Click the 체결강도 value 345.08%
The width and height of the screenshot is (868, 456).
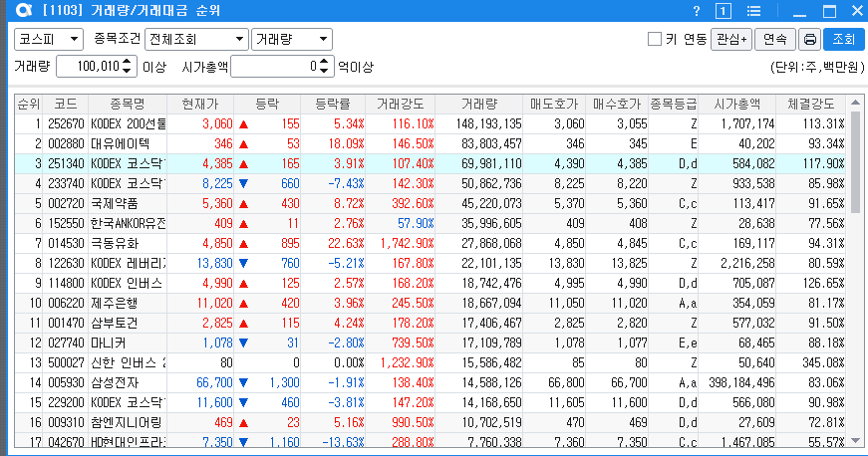(x=823, y=362)
